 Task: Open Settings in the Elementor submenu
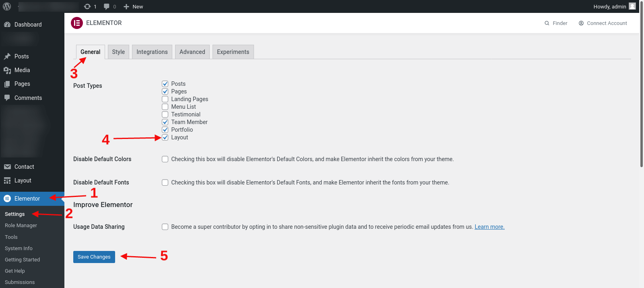[x=15, y=214]
